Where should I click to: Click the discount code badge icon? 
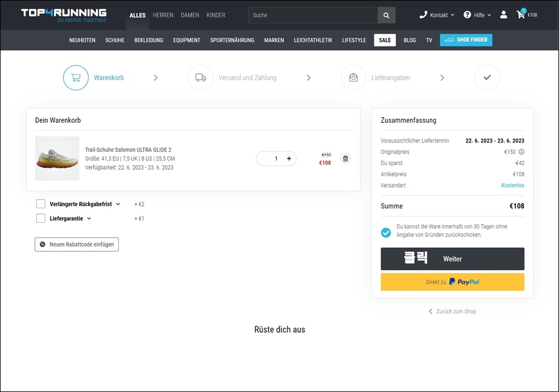[43, 244]
